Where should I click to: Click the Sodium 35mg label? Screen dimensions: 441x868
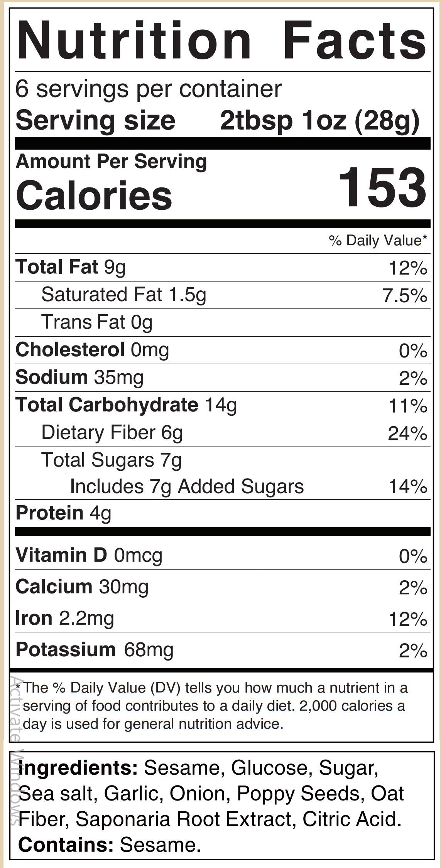pos(79,378)
